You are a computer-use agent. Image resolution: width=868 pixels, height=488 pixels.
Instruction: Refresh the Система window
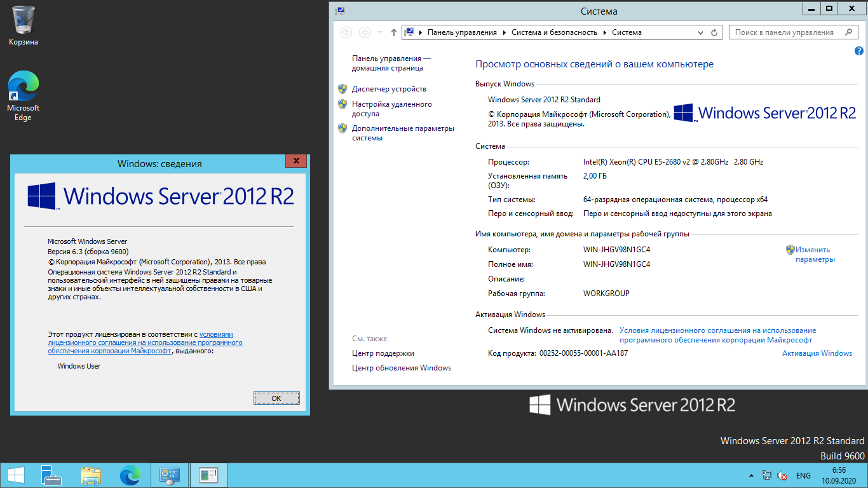tap(714, 32)
